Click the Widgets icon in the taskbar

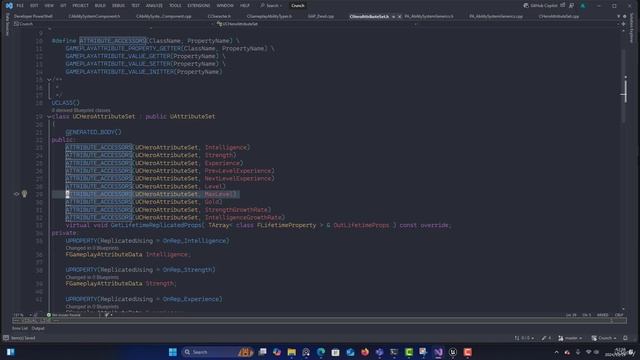pyautogui.click(x=11, y=352)
